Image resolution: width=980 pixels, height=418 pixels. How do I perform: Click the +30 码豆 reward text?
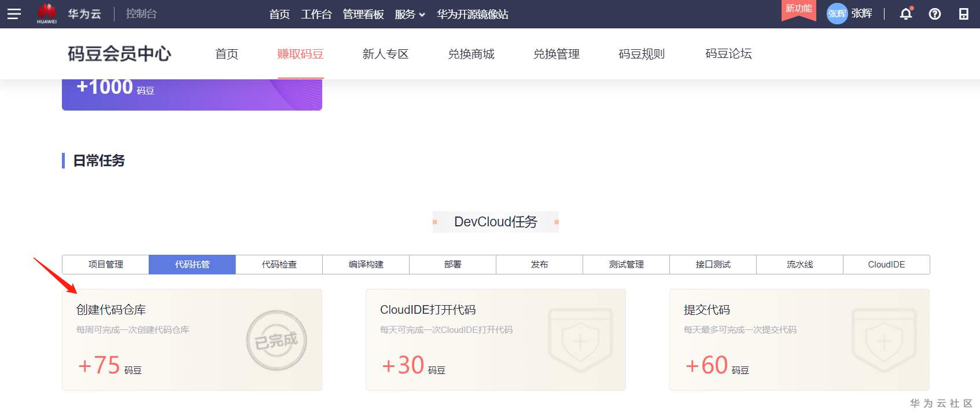click(x=414, y=365)
